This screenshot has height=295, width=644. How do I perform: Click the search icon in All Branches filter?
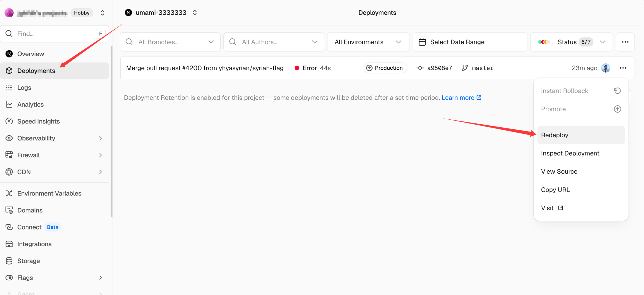tap(129, 42)
